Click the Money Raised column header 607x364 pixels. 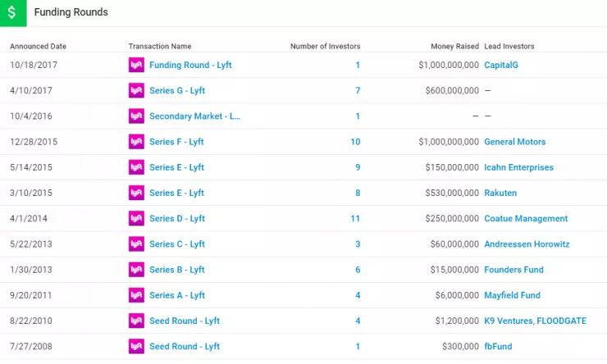point(454,46)
